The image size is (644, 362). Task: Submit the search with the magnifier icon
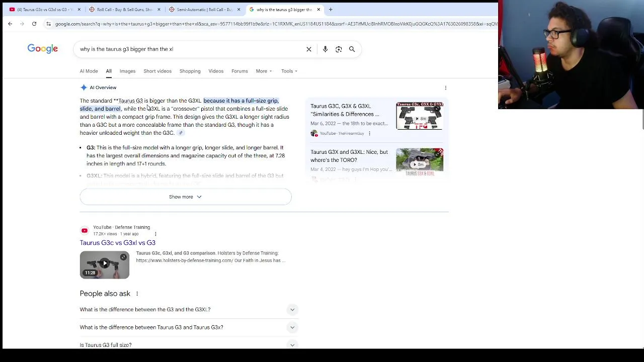pos(352,49)
